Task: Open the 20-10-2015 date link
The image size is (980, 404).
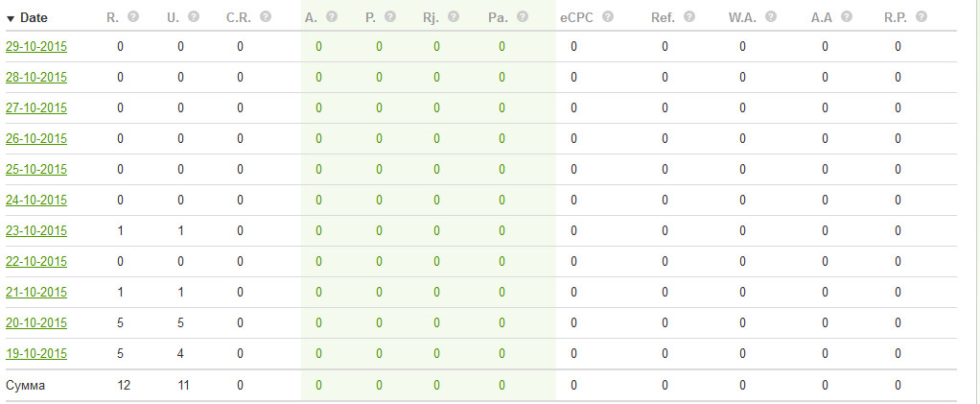Action: pos(36,322)
